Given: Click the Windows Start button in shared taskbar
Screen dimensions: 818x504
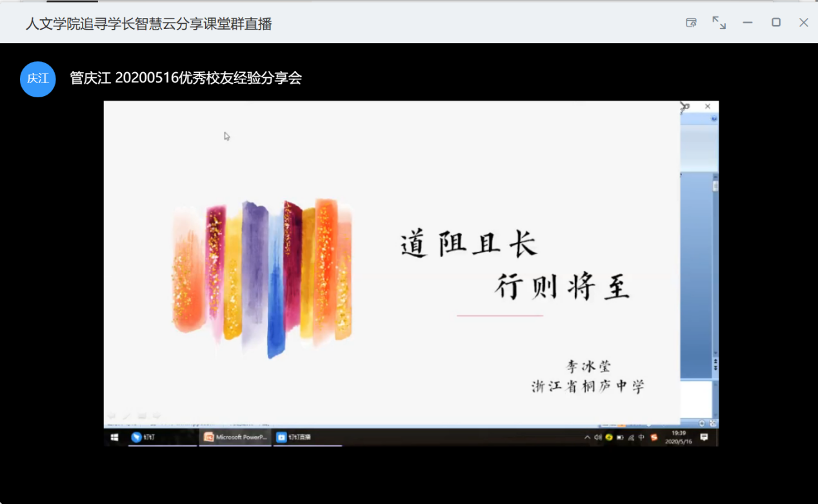Looking at the screenshot, I should (x=115, y=437).
